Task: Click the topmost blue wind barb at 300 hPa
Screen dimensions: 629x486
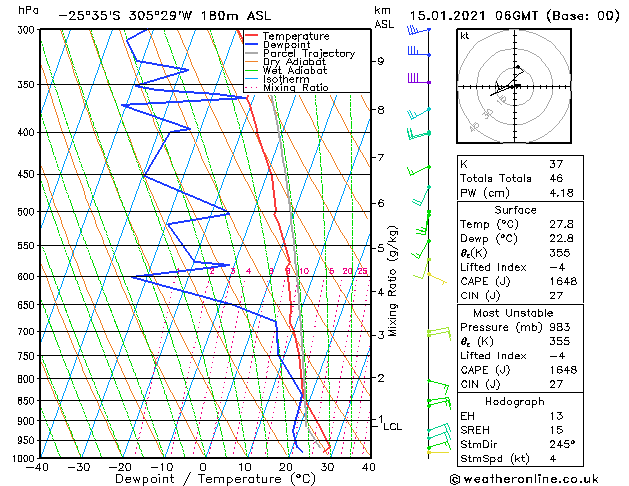Action: (418, 30)
